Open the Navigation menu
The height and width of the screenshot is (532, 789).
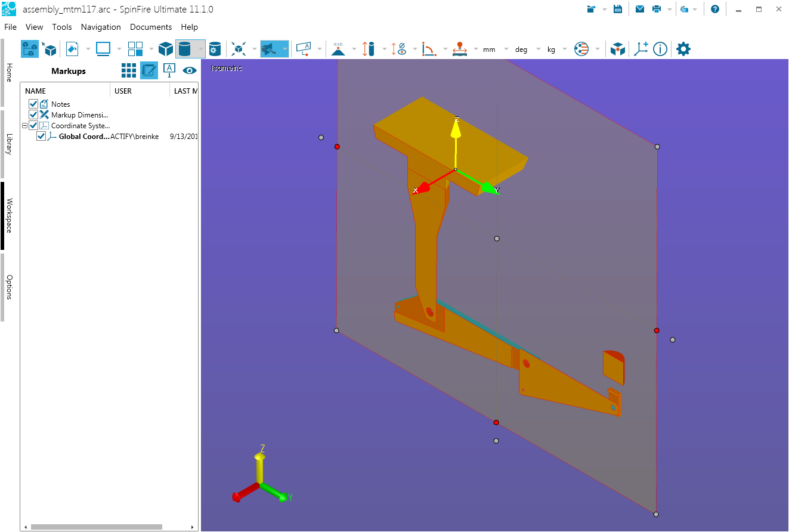(x=101, y=27)
